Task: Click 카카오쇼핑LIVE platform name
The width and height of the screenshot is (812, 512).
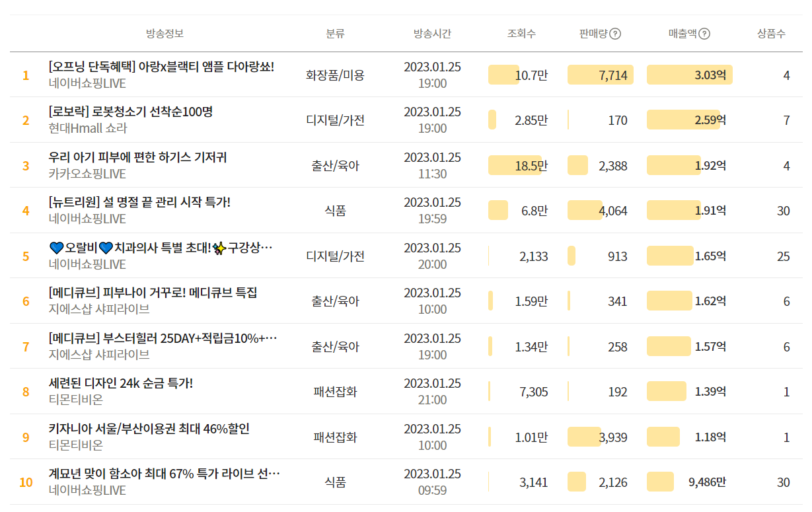Action: click(x=87, y=174)
